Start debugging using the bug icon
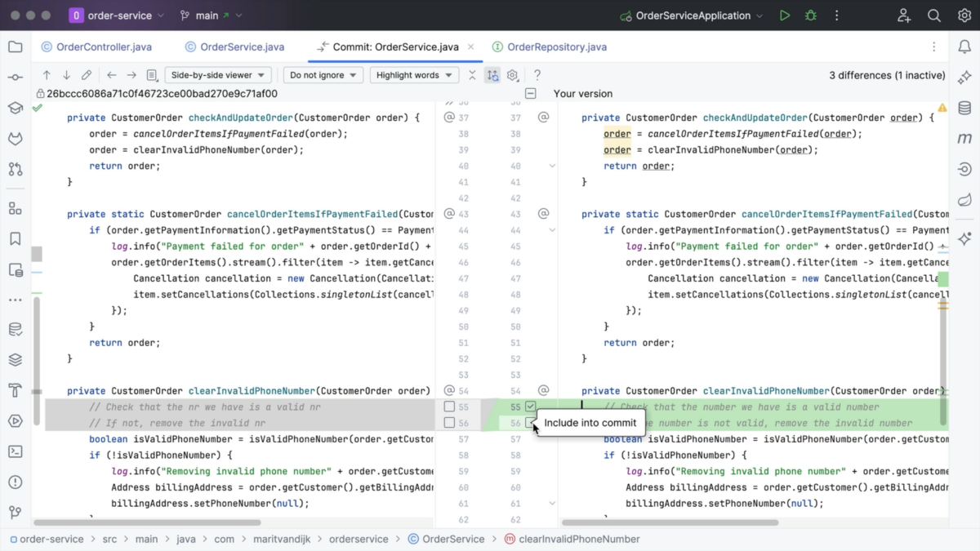Viewport: 980px width, 551px height. pos(809,15)
